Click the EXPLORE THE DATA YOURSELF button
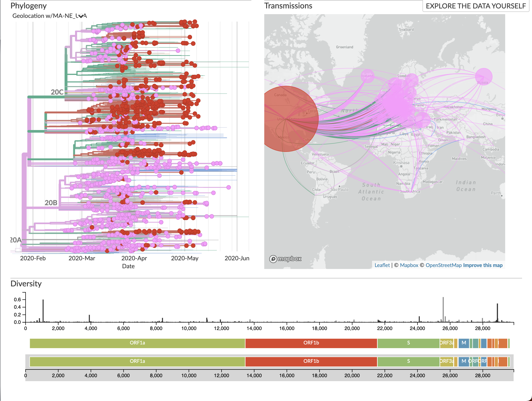Viewport: 532px width, 401px height. click(476, 6)
